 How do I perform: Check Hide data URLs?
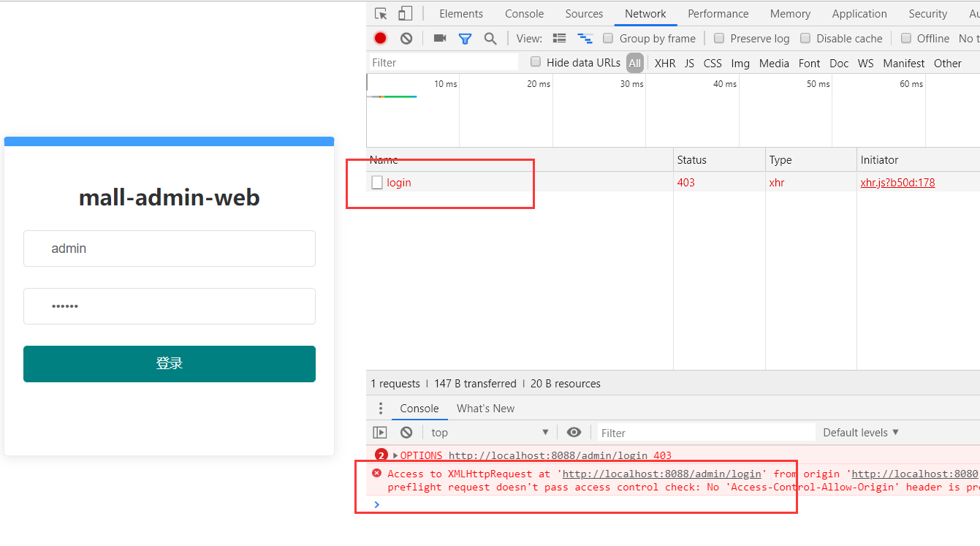click(x=534, y=62)
